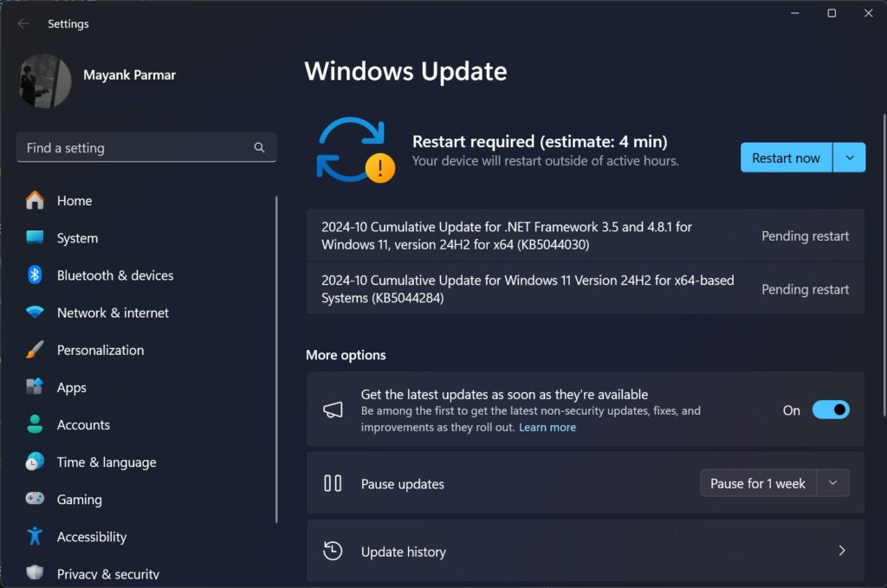Viewport: 887px width, 588px height.
Task: Select the Personalization brush icon
Action: 36,350
